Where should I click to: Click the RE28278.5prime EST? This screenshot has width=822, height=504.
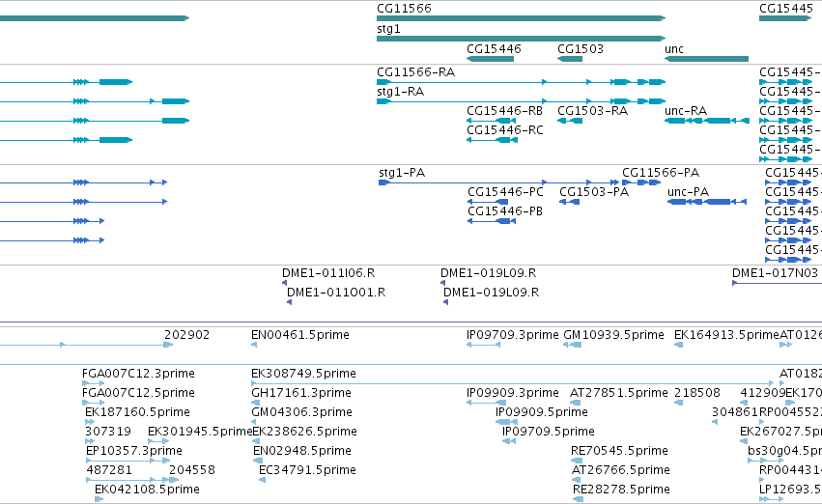[x=578, y=500]
